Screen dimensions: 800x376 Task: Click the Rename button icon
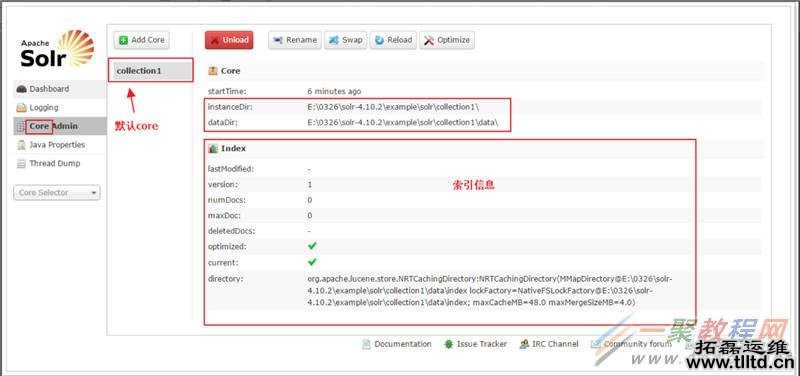[x=278, y=40]
